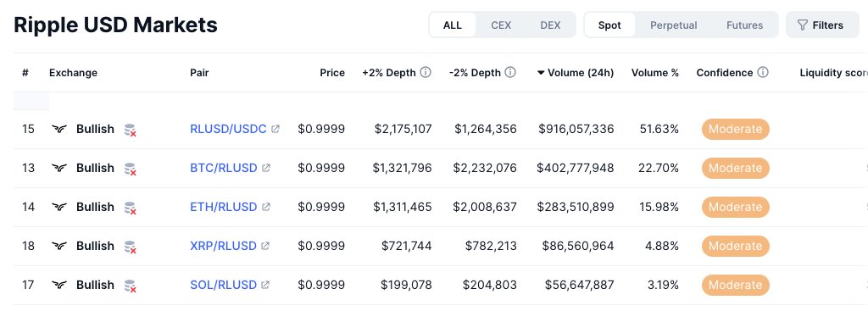
Task: Click the +2% Depth info icon
Action: click(x=426, y=73)
